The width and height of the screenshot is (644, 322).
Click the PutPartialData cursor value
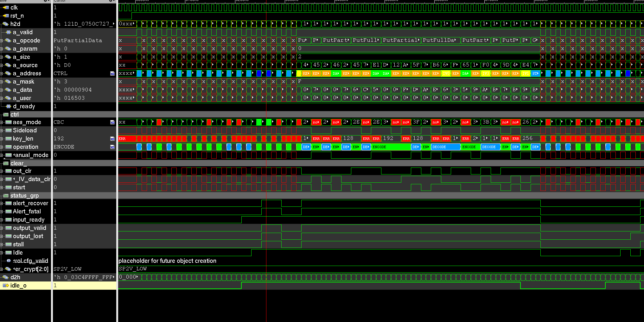pos(78,40)
